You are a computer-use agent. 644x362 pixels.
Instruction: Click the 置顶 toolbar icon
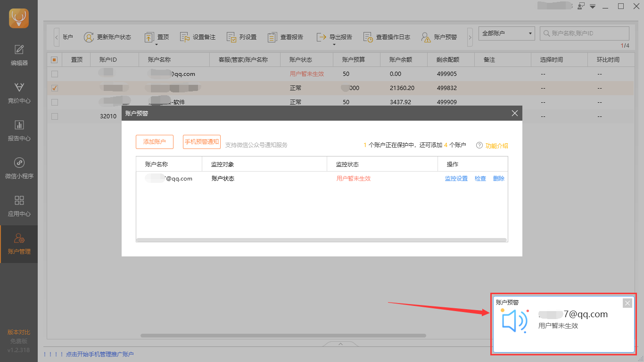149,37
